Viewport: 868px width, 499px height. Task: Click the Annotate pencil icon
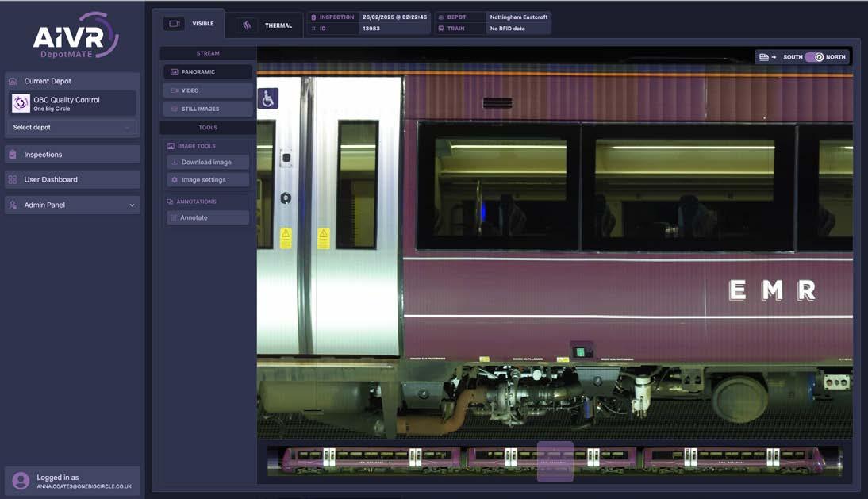[174, 217]
